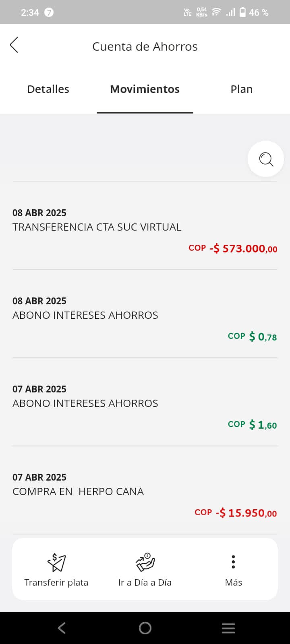Open the Plan tab

241,89
